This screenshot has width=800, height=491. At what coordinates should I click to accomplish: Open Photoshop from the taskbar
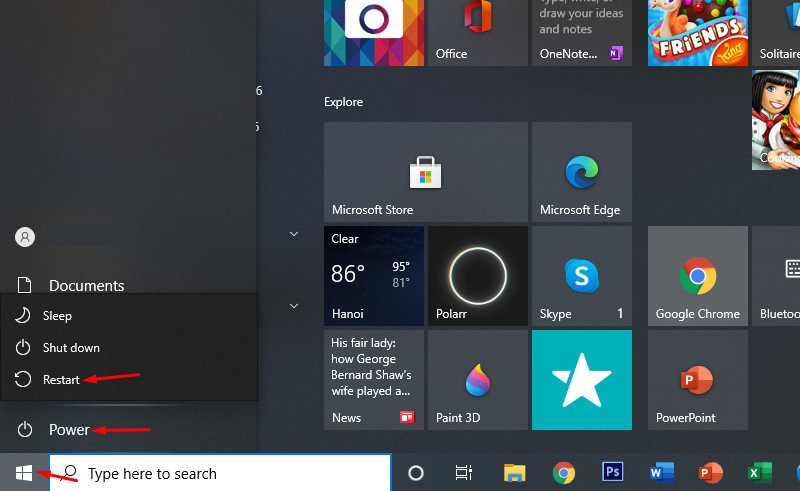[x=613, y=473]
